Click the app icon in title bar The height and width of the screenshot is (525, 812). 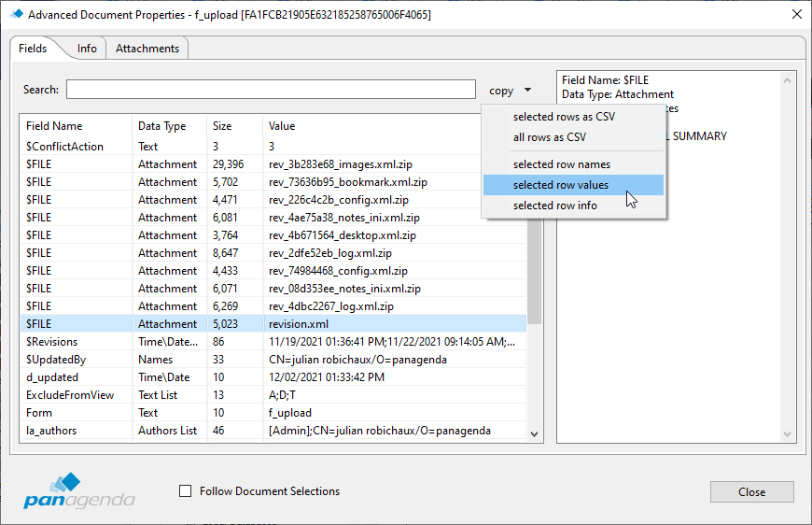coord(15,14)
